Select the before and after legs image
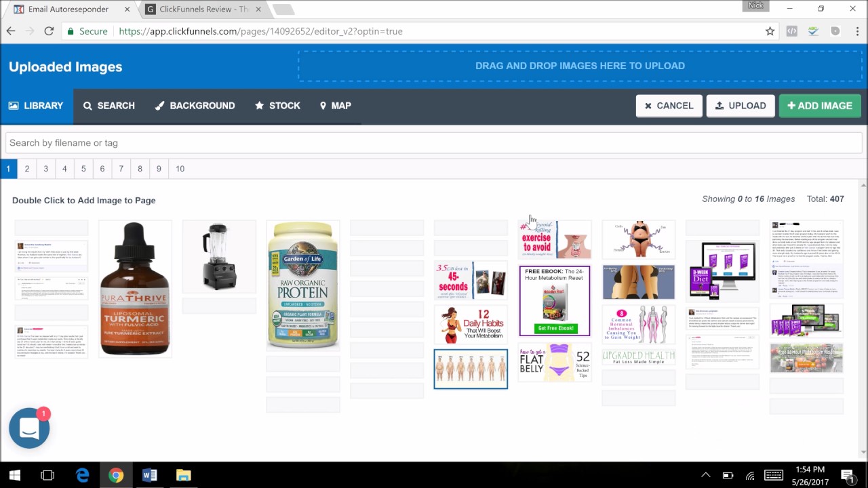 [639, 282]
